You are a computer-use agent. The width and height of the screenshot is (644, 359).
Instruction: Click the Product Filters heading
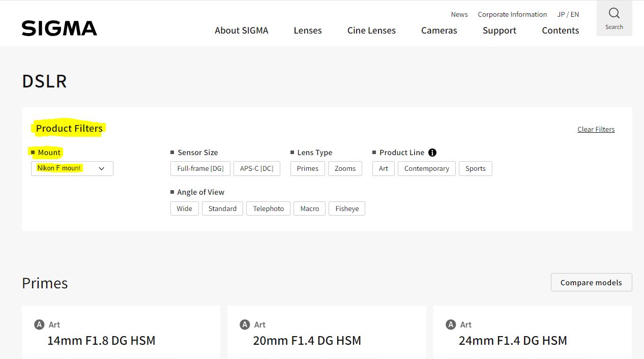(x=69, y=128)
